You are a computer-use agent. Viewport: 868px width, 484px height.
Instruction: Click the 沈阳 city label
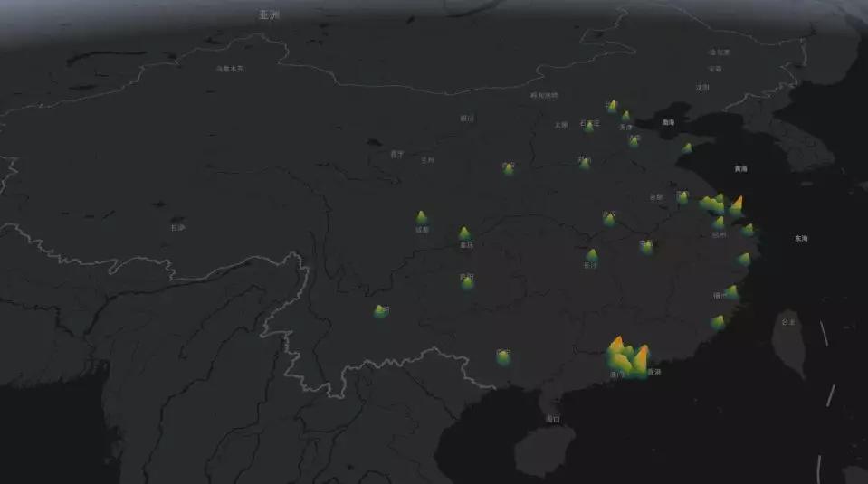702,88
